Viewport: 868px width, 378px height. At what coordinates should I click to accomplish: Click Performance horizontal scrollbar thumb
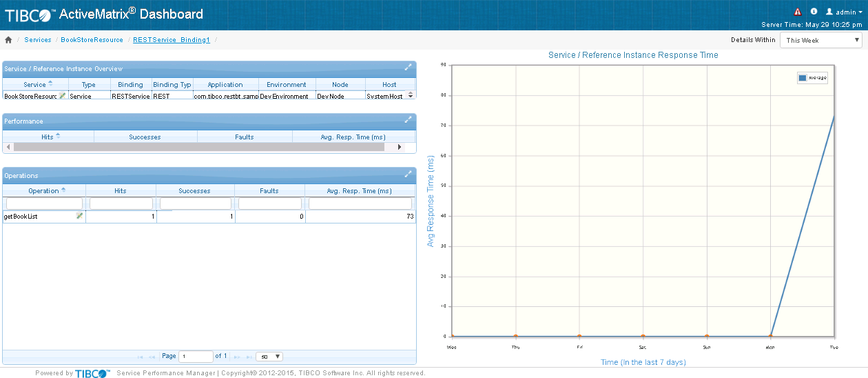click(198, 147)
